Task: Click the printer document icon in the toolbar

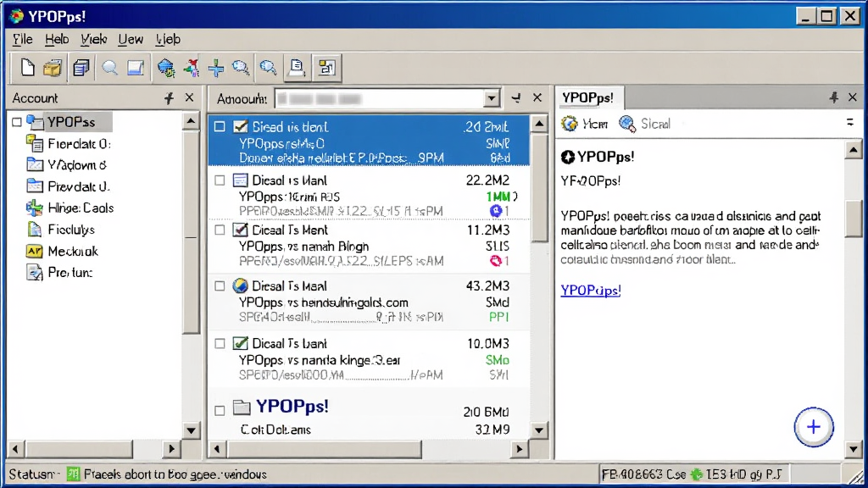Action: (297, 68)
